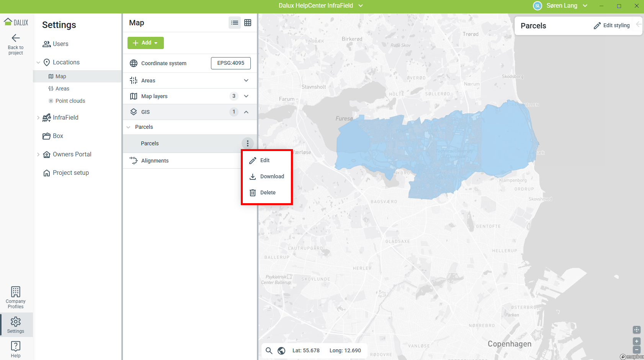Click the Back to project arrow
The width and height of the screenshot is (644, 360).
tap(16, 38)
